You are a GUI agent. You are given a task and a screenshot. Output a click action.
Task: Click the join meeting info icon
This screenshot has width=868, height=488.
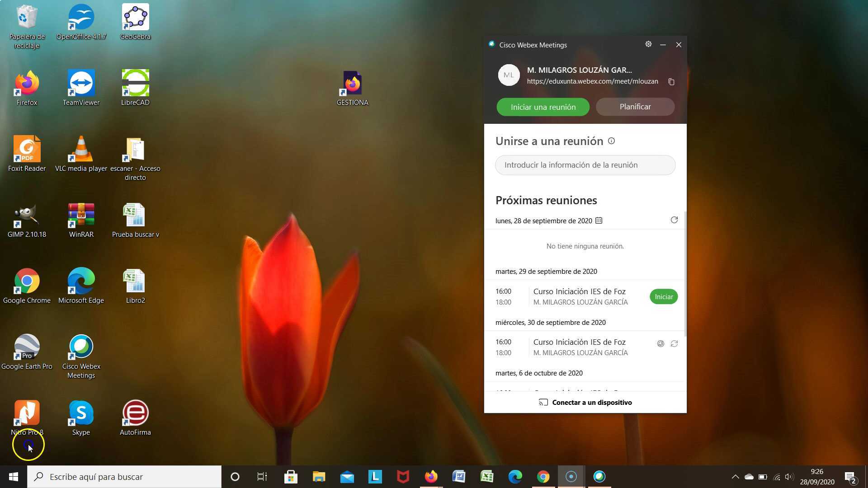point(611,141)
